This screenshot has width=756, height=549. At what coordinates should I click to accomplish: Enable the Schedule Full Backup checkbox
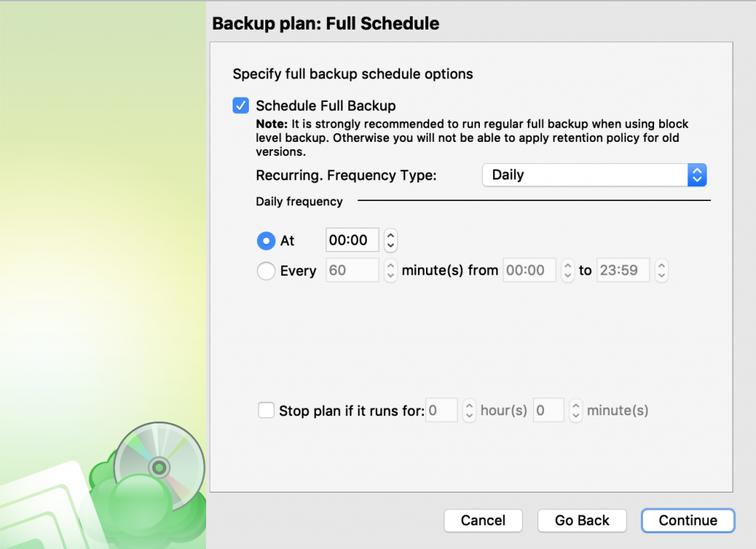pyautogui.click(x=241, y=105)
